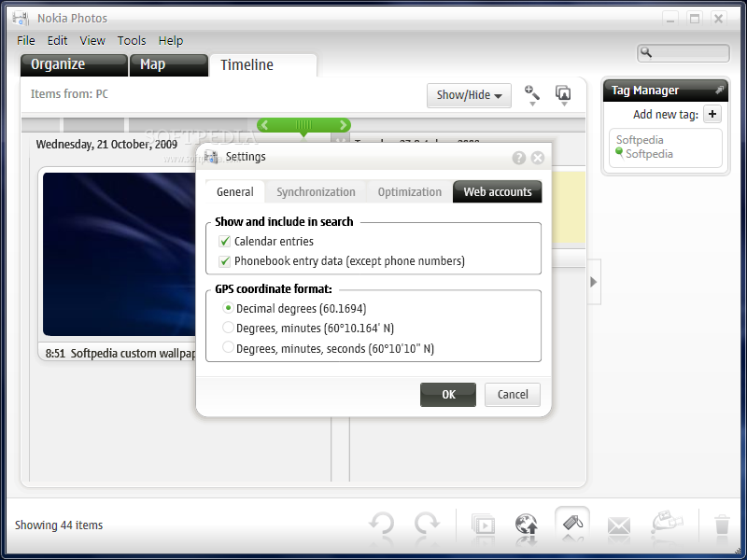The height and width of the screenshot is (560, 747).
Task: Click the thumbnail view icon beside zoom
Action: tap(563, 94)
